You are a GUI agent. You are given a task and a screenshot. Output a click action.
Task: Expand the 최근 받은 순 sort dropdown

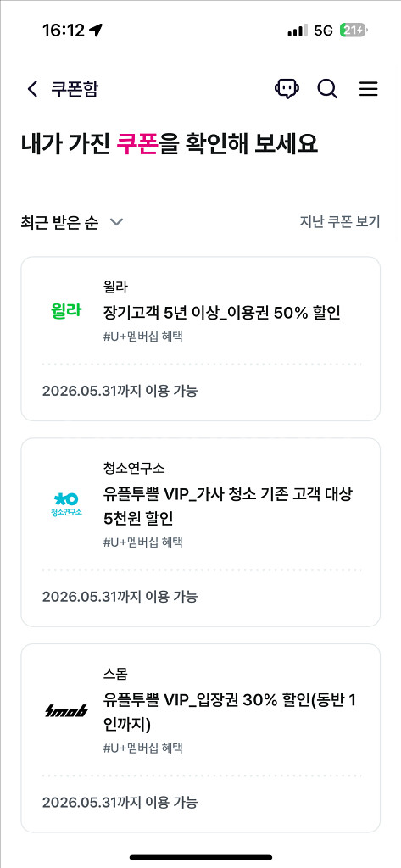71,223
